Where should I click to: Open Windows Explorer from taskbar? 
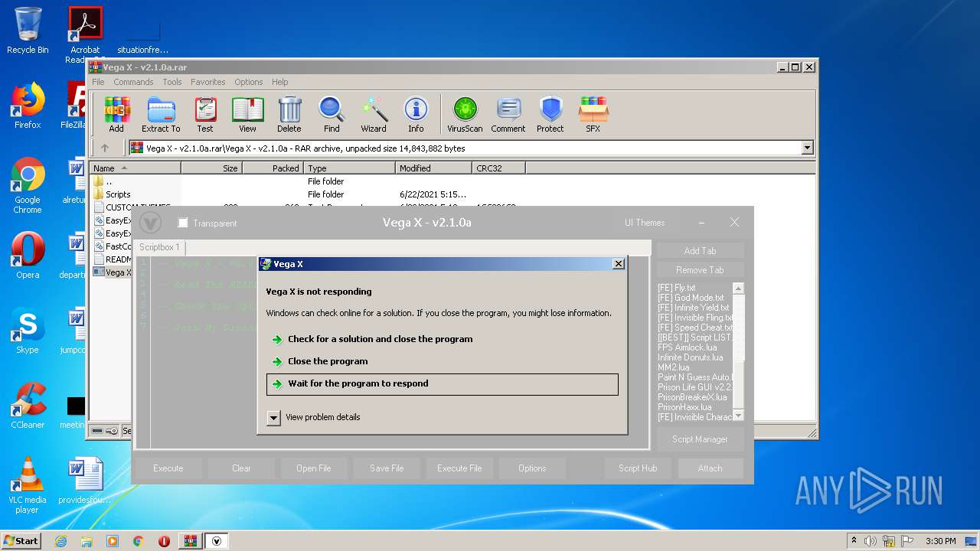(x=87, y=541)
